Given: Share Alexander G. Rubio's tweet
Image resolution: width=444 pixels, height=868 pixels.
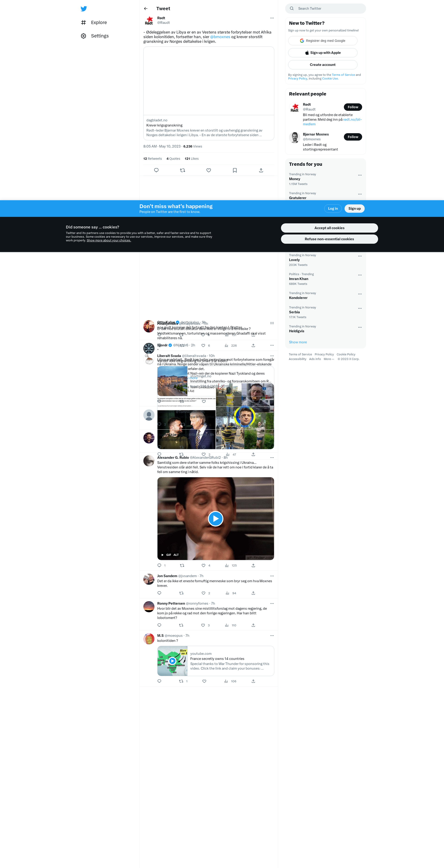Looking at the screenshot, I should (253, 565).
